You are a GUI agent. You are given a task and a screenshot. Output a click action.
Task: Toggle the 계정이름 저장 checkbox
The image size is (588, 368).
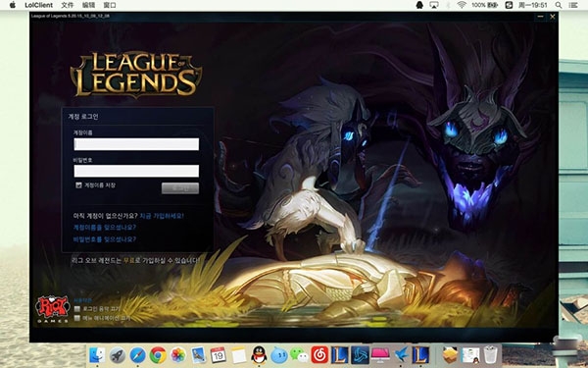coord(78,185)
